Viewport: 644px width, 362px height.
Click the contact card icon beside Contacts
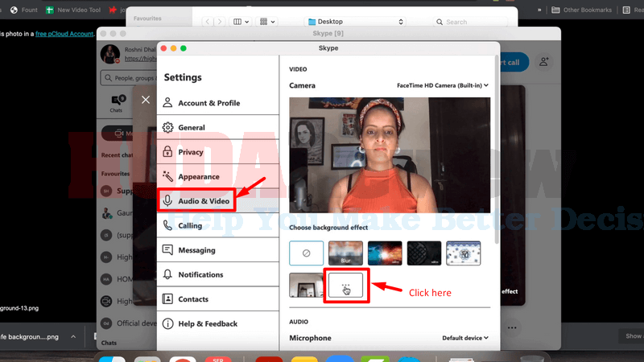167,298
